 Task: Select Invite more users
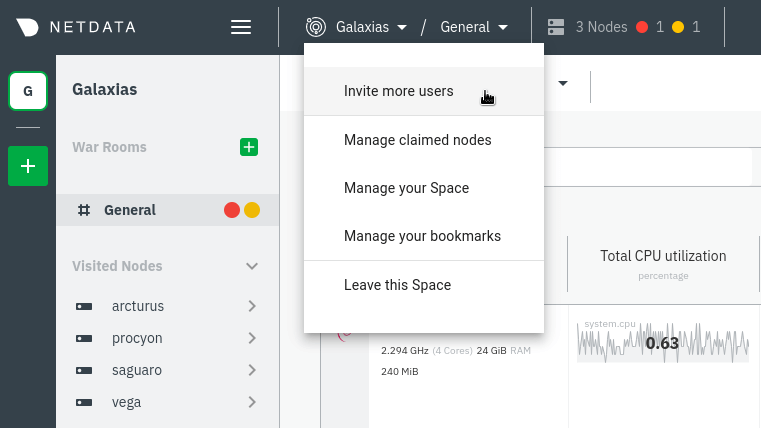click(x=398, y=91)
